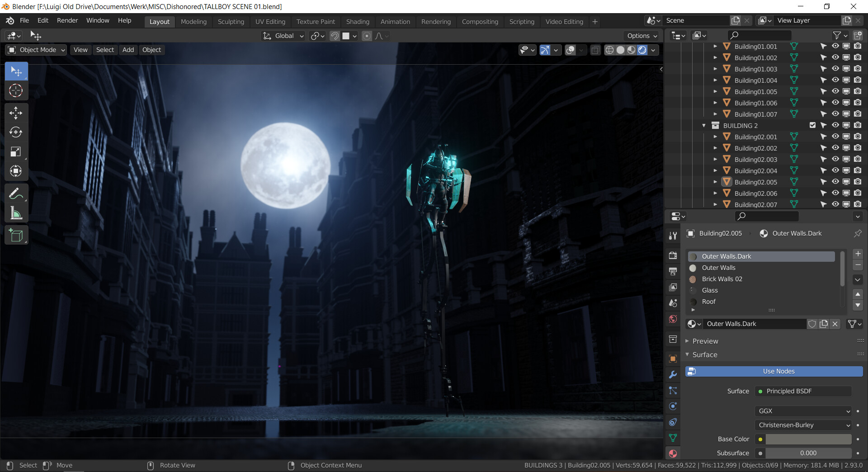Select the Brick Walls 02 material slot

(722, 279)
